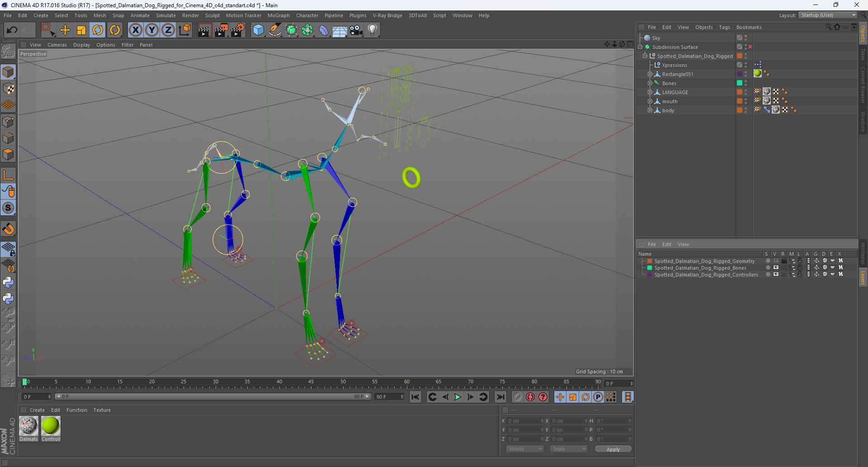The height and width of the screenshot is (467, 868).
Task: Open the Simulate menu
Action: tap(165, 15)
